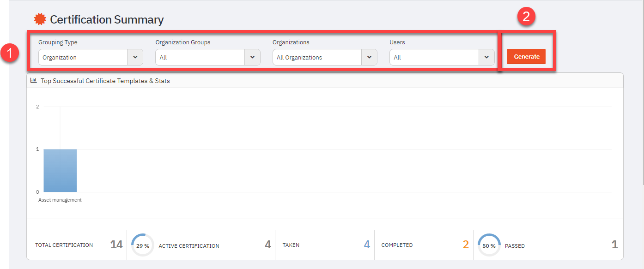Click the Passed stat tile
The image size is (644, 269).
pyautogui.click(x=548, y=245)
